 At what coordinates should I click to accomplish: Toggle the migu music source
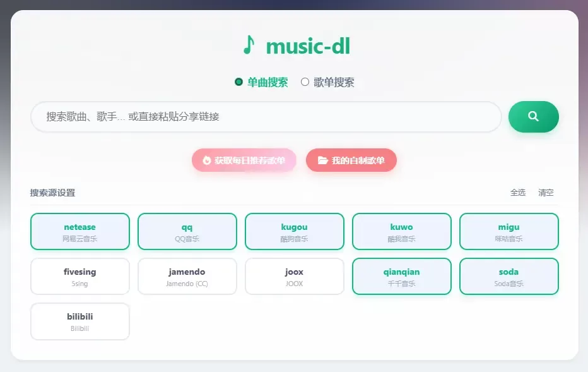(509, 232)
